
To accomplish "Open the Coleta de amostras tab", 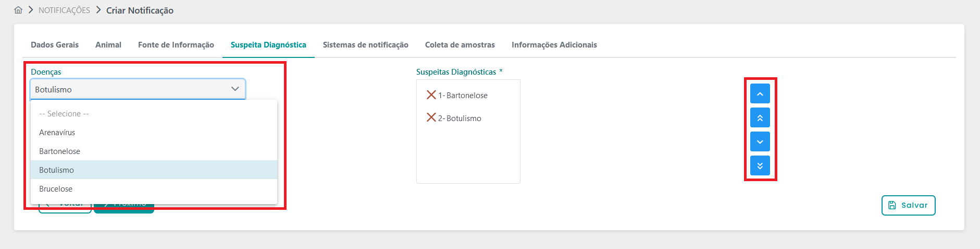I will tap(460, 45).
